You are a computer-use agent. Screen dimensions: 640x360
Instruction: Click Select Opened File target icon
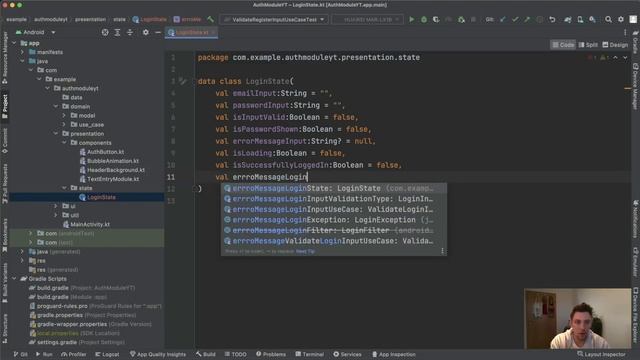click(x=105, y=32)
